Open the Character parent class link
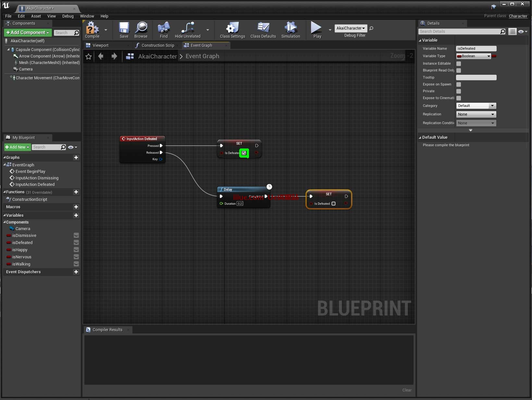 coord(518,16)
